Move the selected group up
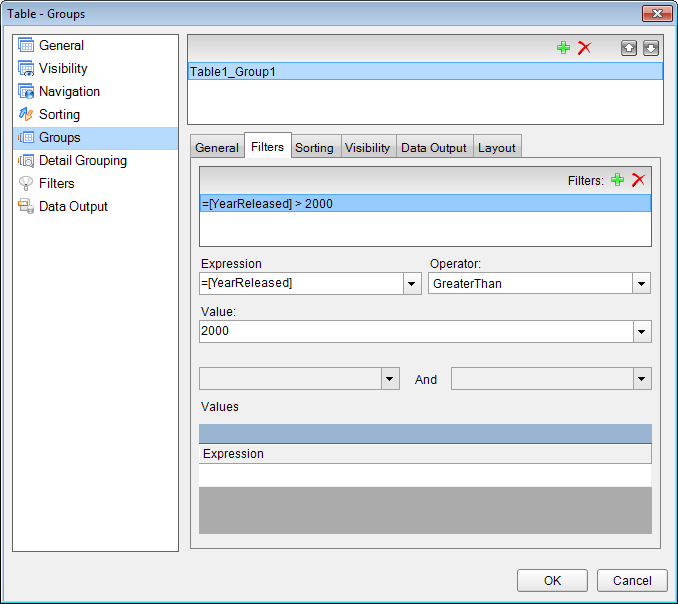 tap(629, 48)
